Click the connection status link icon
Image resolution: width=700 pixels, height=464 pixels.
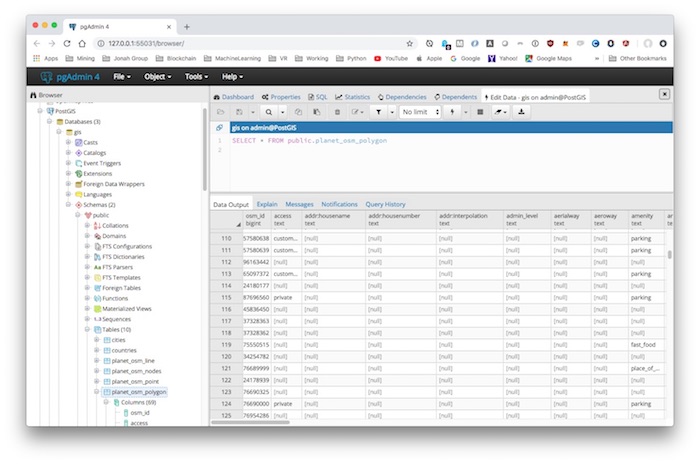pyautogui.click(x=220, y=128)
